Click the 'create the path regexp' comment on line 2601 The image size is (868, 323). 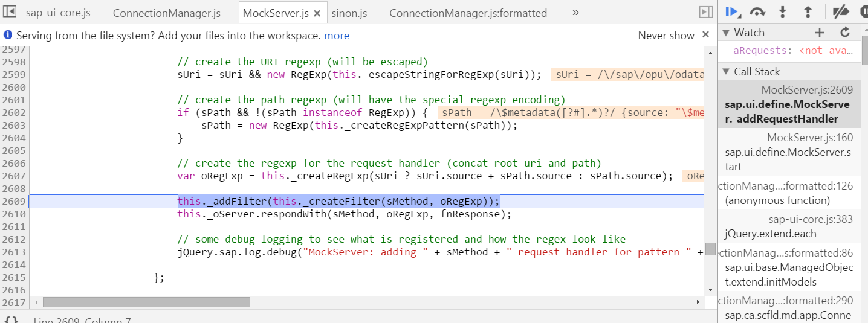(371, 100)
